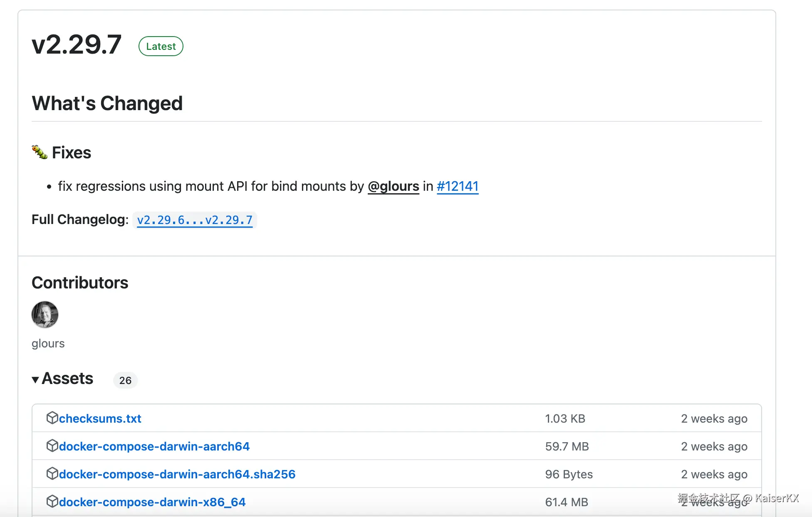Download docker-compose-darwin-aarch64 binary
Viewport: 812px width, 517px height.
154,446
